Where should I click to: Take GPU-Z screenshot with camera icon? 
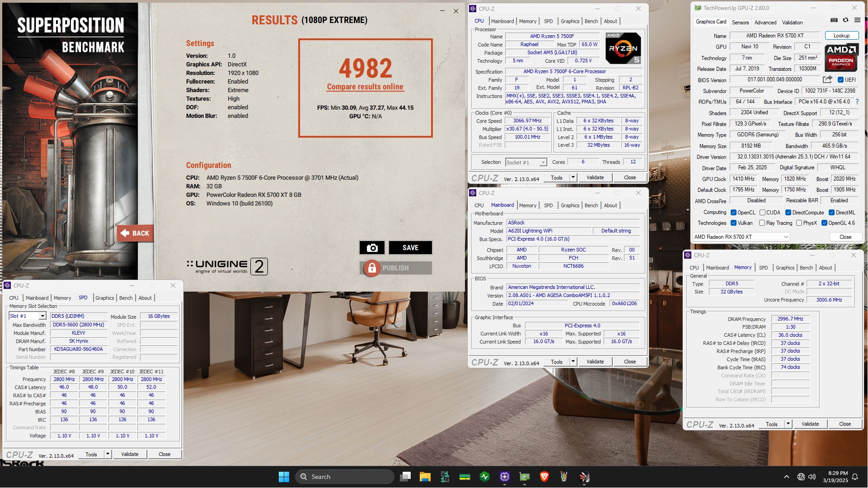click(834, 20)
